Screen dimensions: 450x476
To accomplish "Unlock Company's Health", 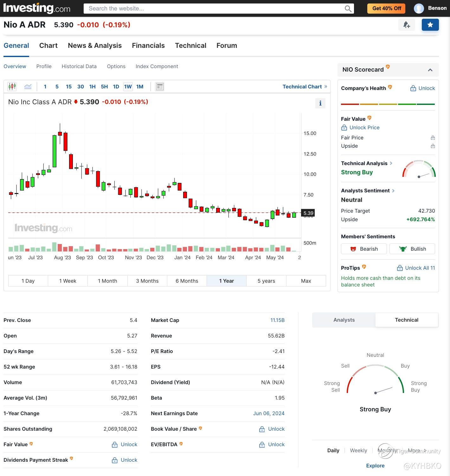I will (423, 88).
